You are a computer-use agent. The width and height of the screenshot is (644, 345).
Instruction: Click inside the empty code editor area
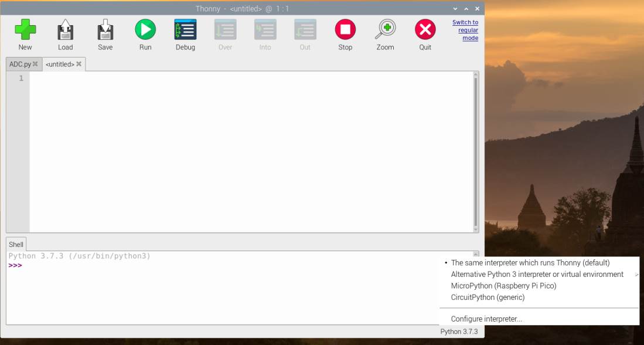click(x=251, y=152)
